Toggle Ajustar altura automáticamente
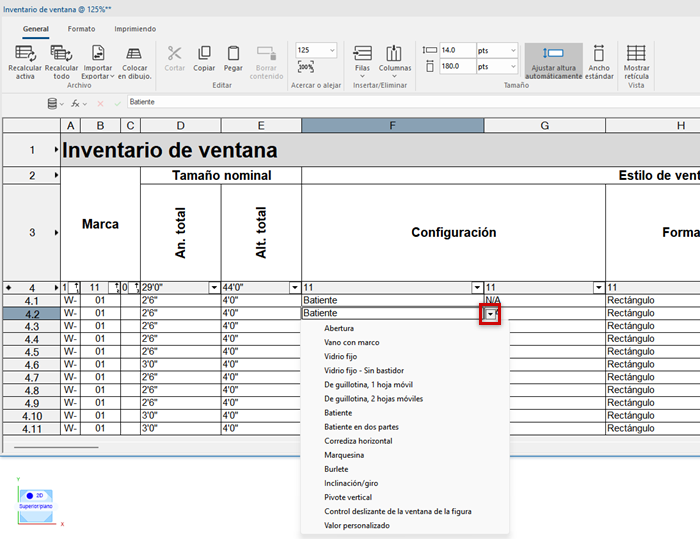Screen dimensions: 700x539 553,60
